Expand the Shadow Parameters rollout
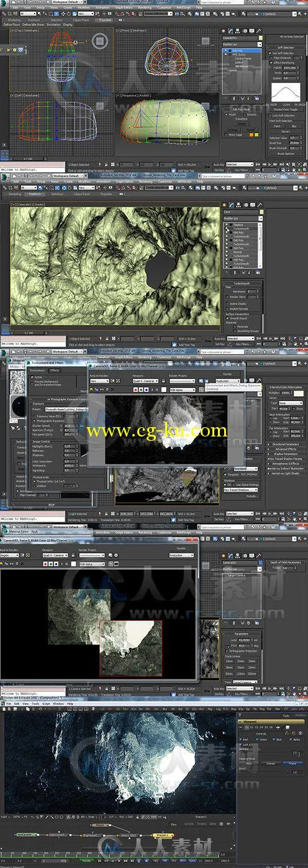This screenshot has width=308, height=868. pyautogui.click(x=284, y=454)
